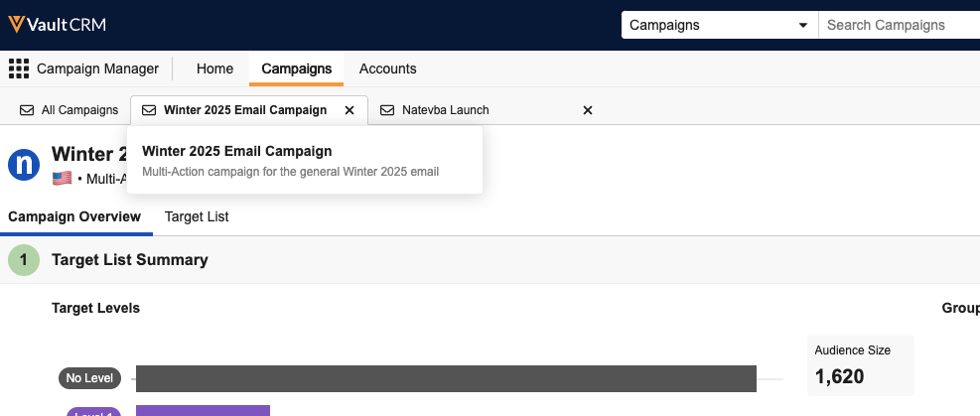
Task: Click the Search Campaigns input field
Action: (x=899, y=25)
